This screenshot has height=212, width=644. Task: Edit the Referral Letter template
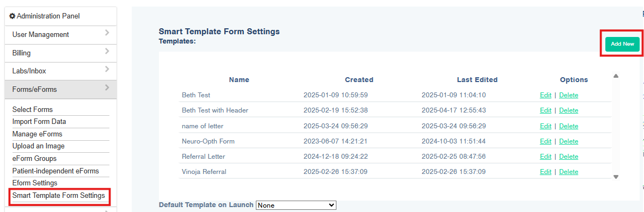coord(545,157)
